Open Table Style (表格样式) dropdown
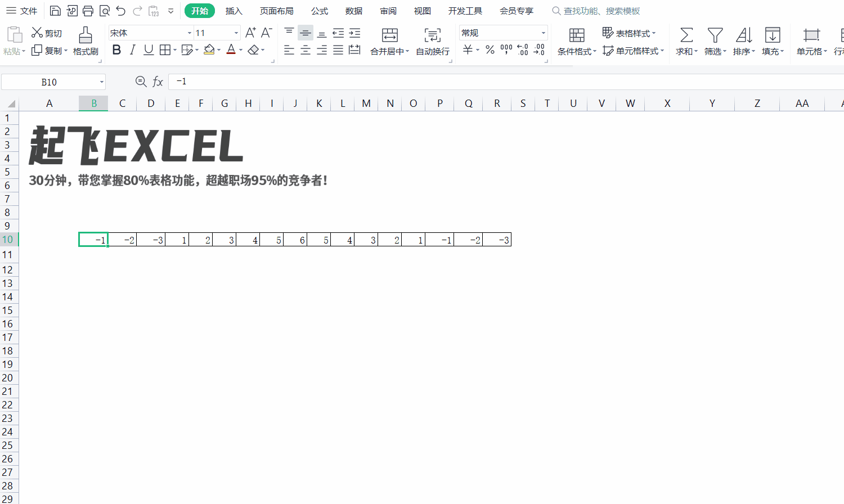 tap(629, 33)
